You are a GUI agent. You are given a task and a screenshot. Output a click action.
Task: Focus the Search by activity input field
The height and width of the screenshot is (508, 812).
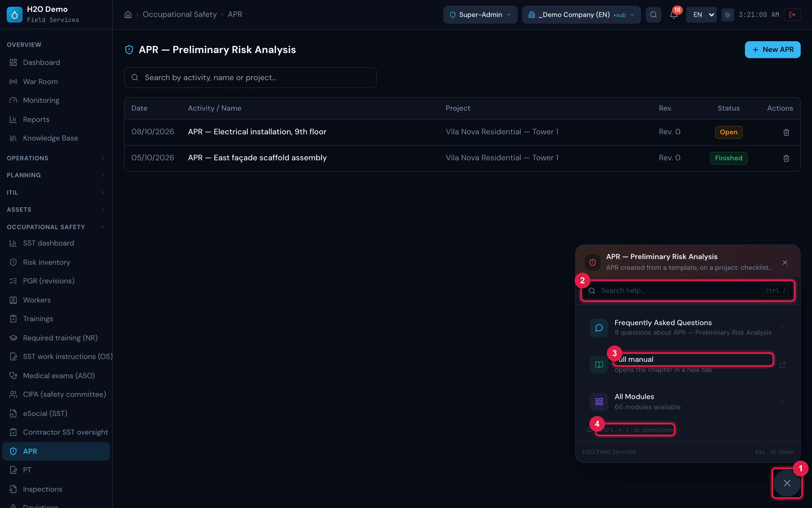click(x=250, y=78)
